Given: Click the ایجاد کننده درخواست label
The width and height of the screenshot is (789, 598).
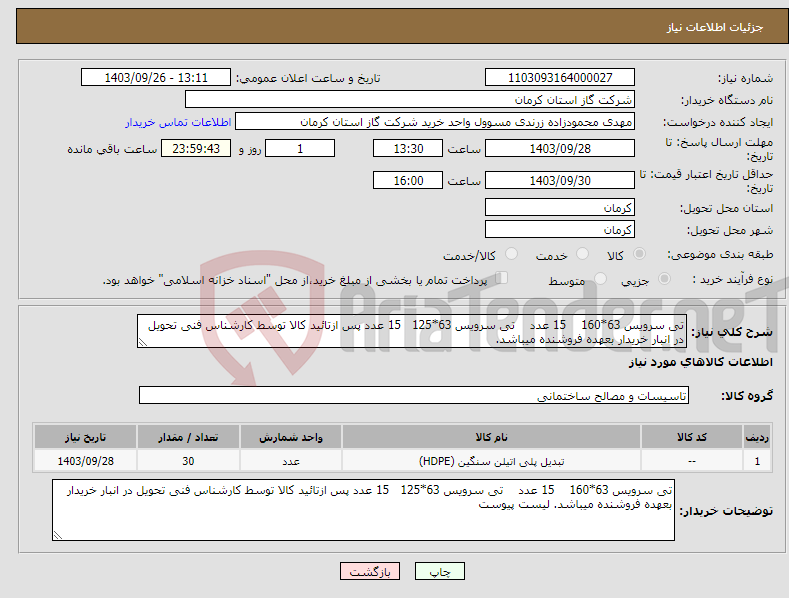Looking at the screenshot, I should point(718,122).
